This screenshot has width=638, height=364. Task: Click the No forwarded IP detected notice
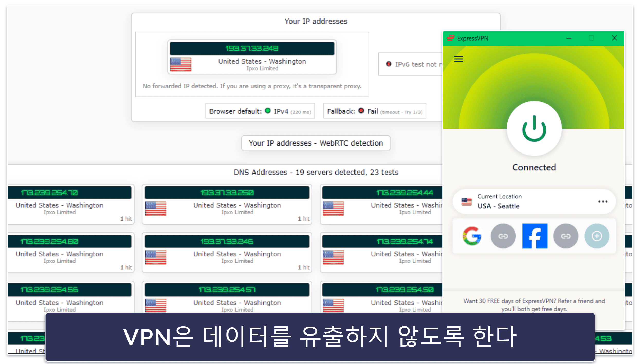[252, 86]
